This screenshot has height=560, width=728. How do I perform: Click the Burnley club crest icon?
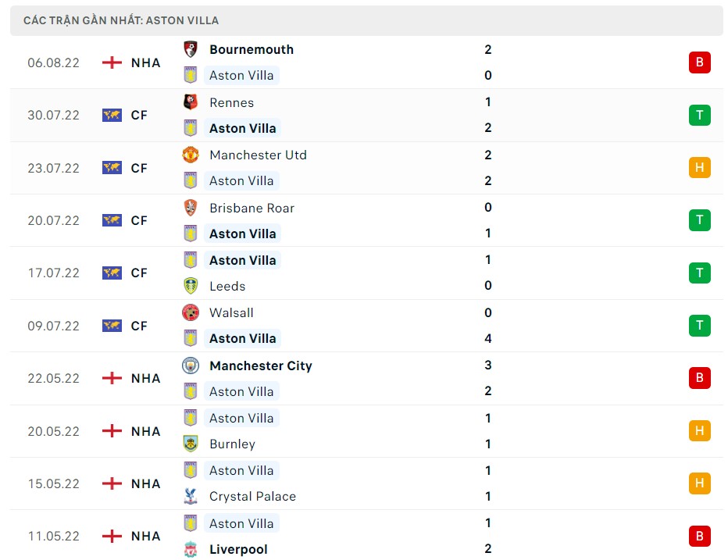pyautogui.click(x=190, y=444)
